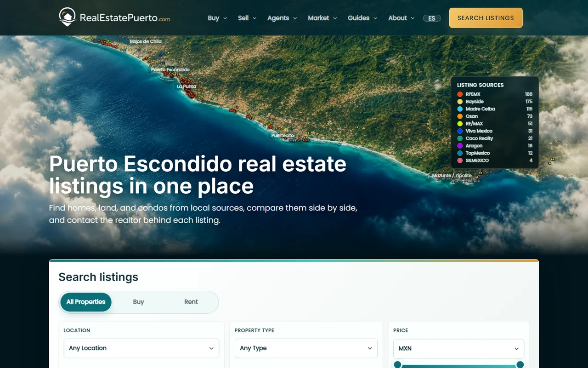Click the Bayside yellow legend dot
Image resolution: width=588 pixels, height=368 pixels.
point(460,102)
